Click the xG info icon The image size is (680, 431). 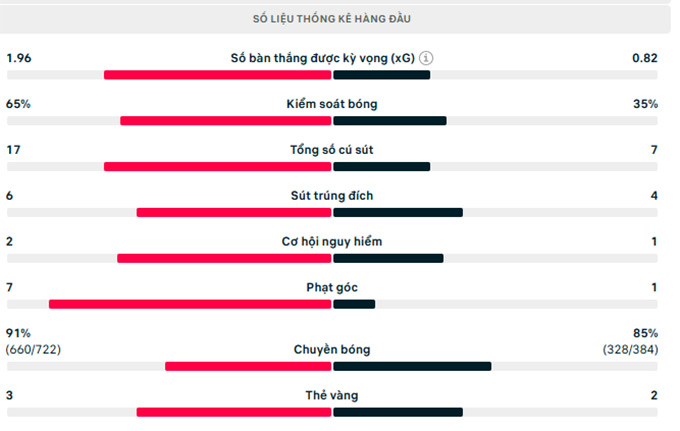click(x=426, y=58)
